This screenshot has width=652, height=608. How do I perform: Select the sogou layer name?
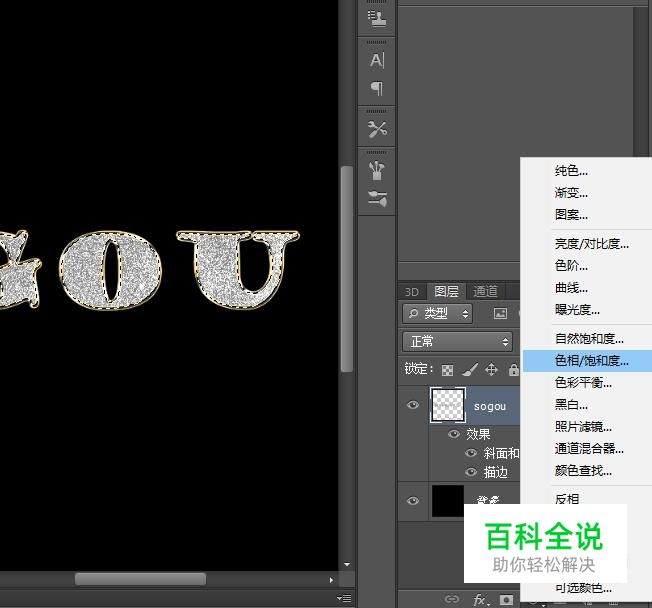pyautogui.click(x=490, y=406)
